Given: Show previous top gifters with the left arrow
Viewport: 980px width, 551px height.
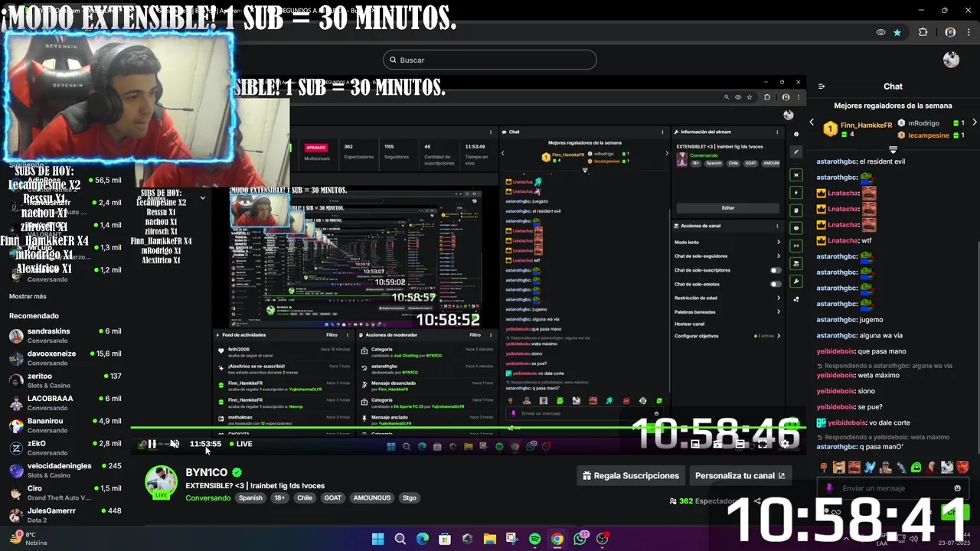Looking at the screenshot, I should point(812,122).
